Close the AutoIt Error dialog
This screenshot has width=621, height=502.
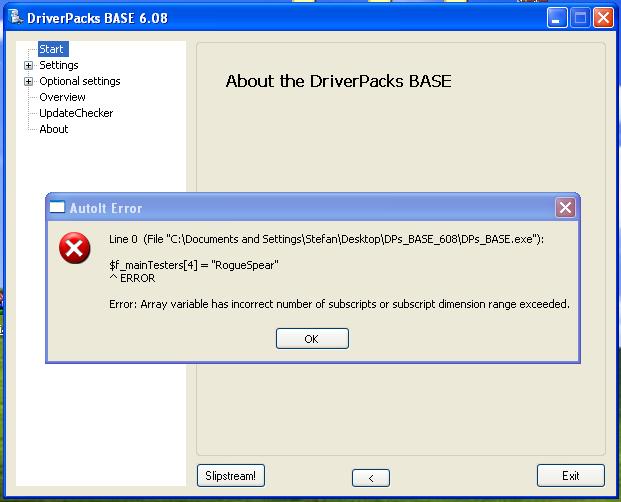pos(565,208)
